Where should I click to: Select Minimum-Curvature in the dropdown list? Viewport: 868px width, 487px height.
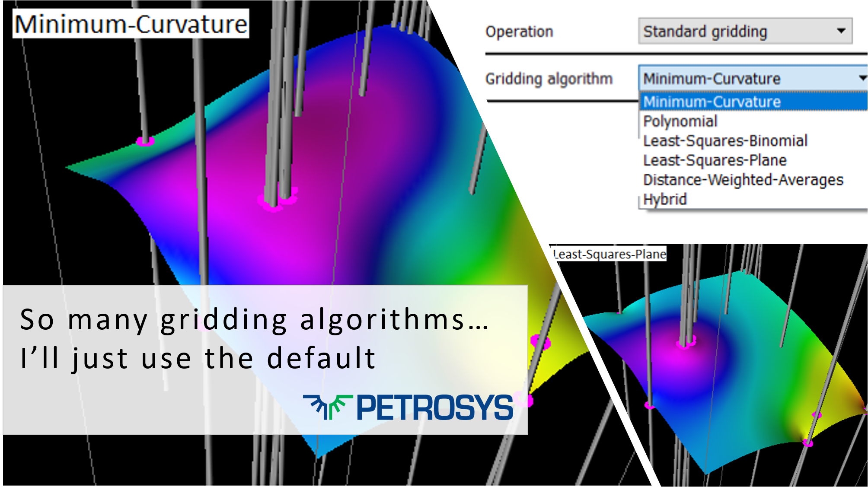click(x=753, y=102)
